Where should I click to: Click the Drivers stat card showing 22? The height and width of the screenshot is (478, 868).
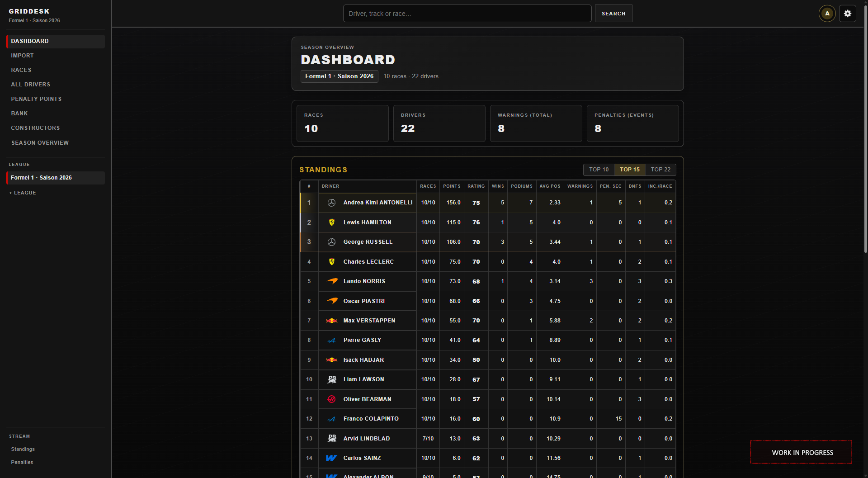point(439,123)
